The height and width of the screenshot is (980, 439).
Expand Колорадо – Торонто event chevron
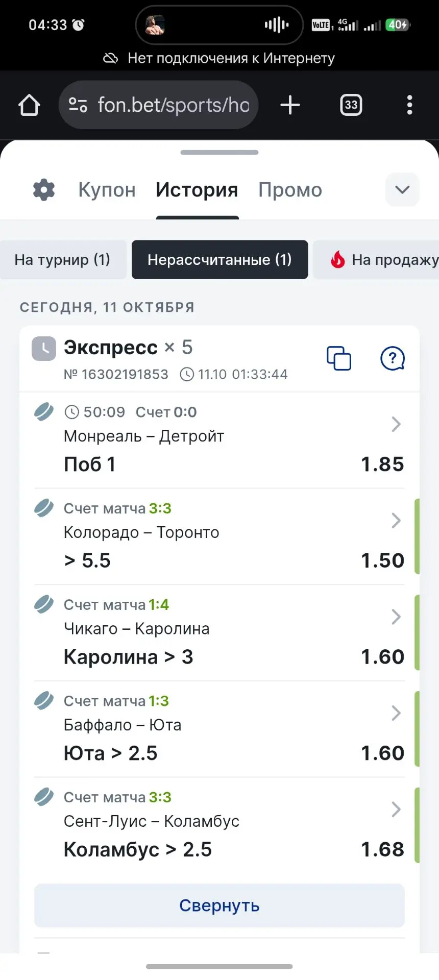(x=396, y=521)
